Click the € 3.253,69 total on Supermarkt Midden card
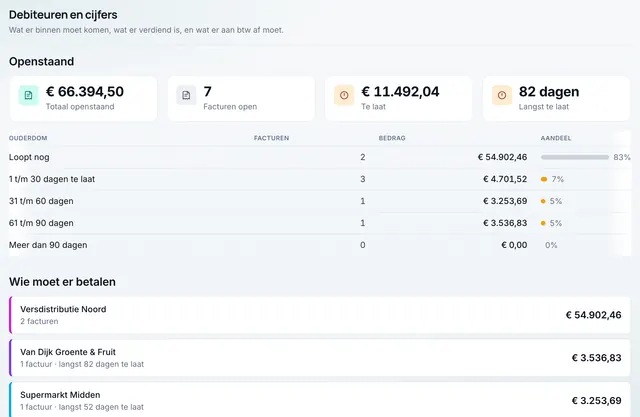 596,401
